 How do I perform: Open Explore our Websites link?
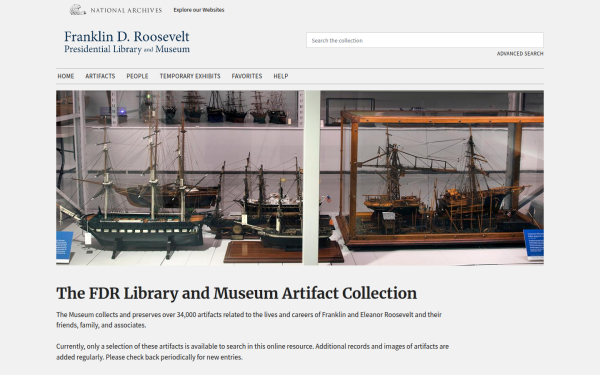[x=199, y=10]
